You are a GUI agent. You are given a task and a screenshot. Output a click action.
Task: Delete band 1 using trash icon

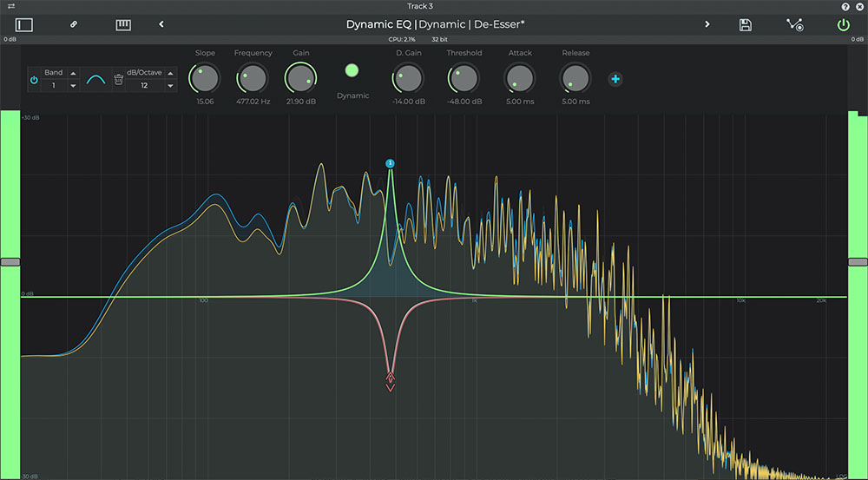[119, 80]
